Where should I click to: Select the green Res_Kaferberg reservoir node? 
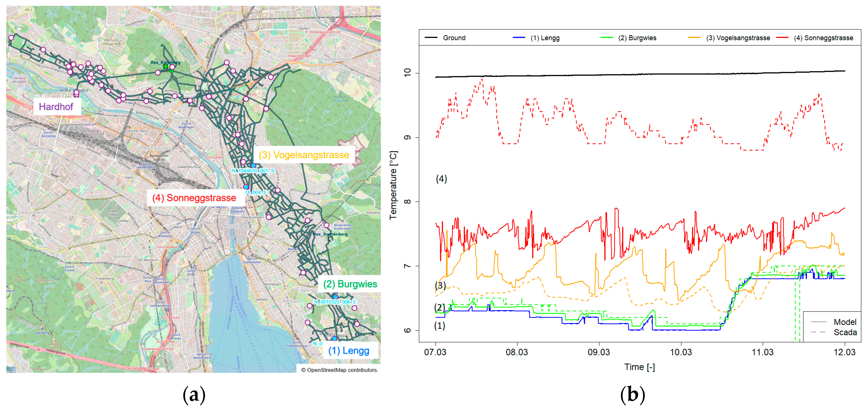coord(166,67)
